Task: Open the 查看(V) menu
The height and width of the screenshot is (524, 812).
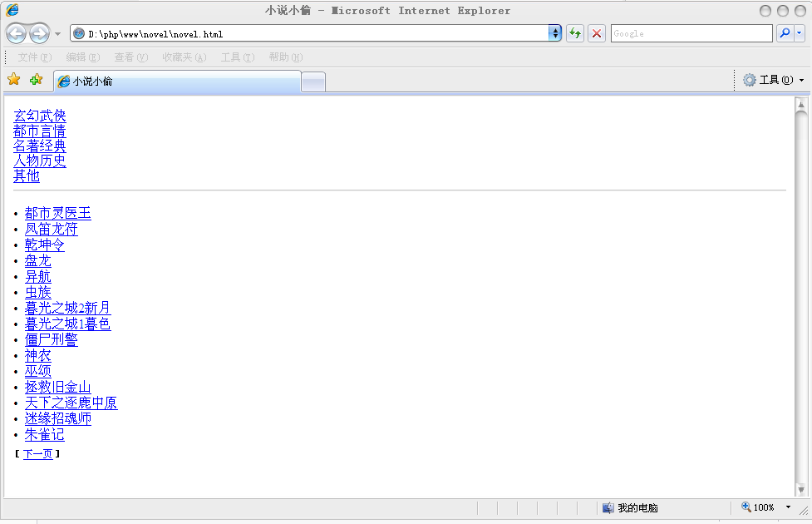Action: [131, 57]
